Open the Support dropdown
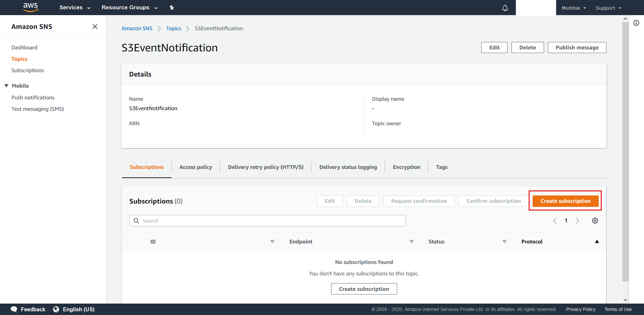Image resolution: width=644 pixels, height=315 pixels. 608,8
